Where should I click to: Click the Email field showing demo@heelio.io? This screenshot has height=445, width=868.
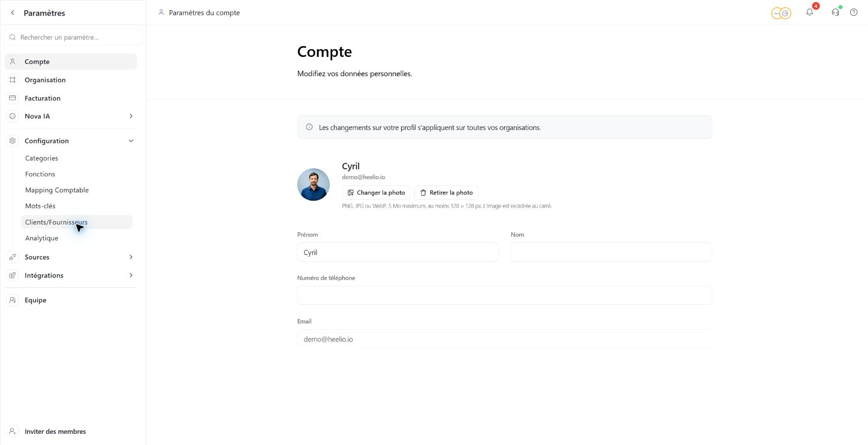pyautogui.click(x=504, y=339)
